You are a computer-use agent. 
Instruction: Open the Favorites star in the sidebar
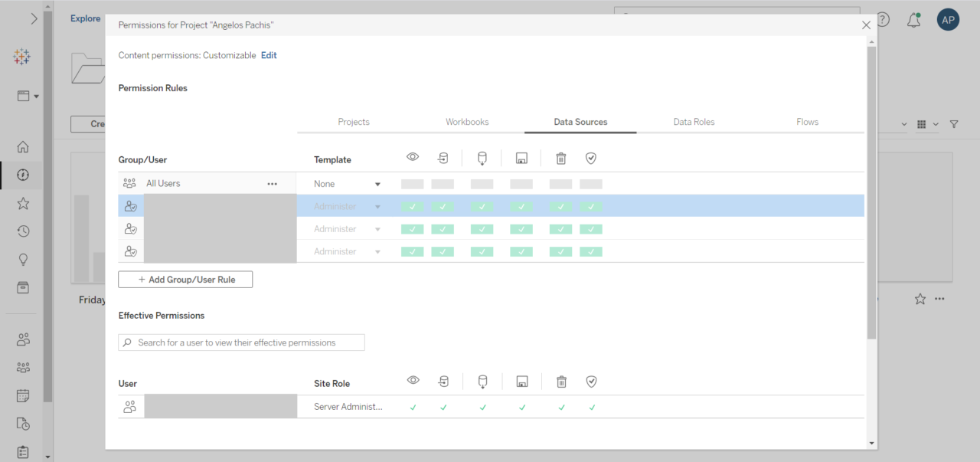point(22,204)
